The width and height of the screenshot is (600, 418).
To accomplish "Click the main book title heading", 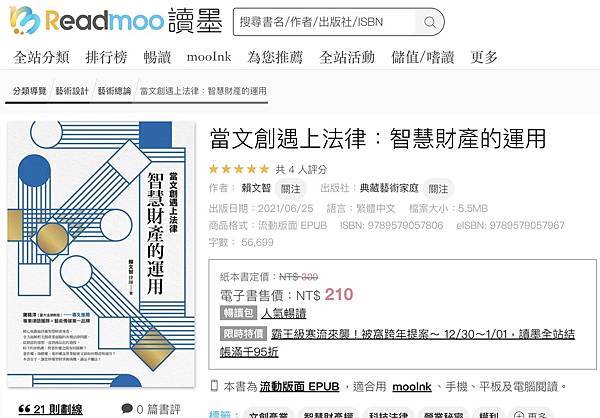I will [x=378, y=139].
